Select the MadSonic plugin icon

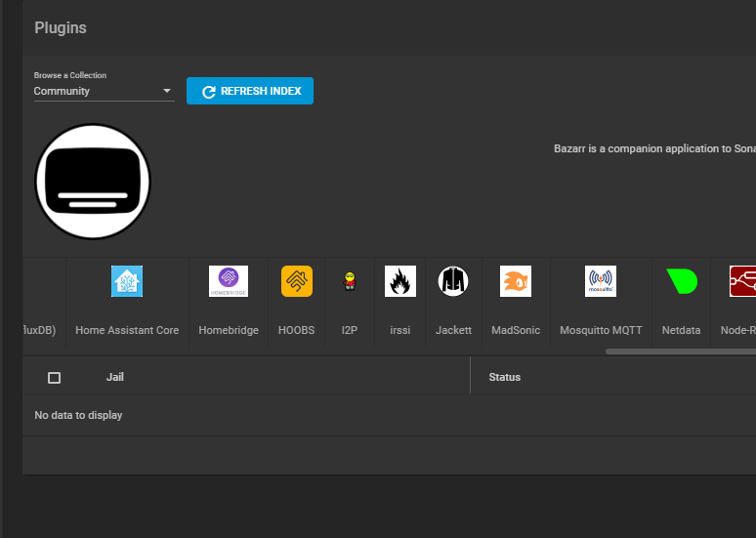pyautogui.click(x=516, y=281)
